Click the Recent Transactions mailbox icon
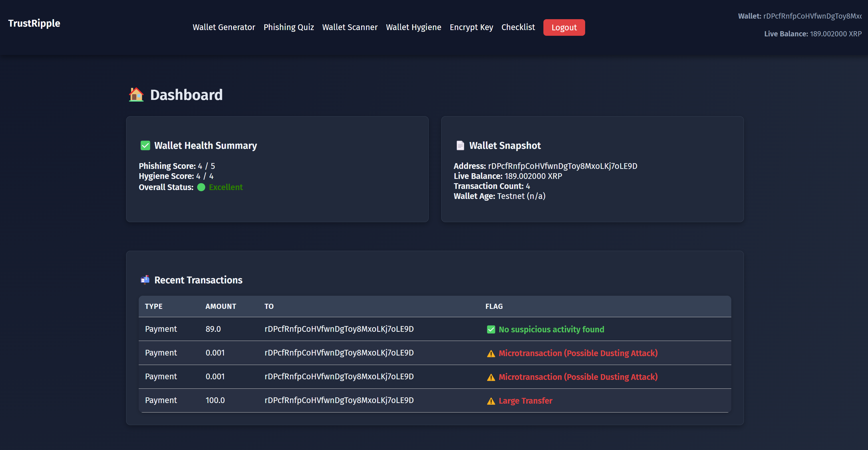 (145, 280)
